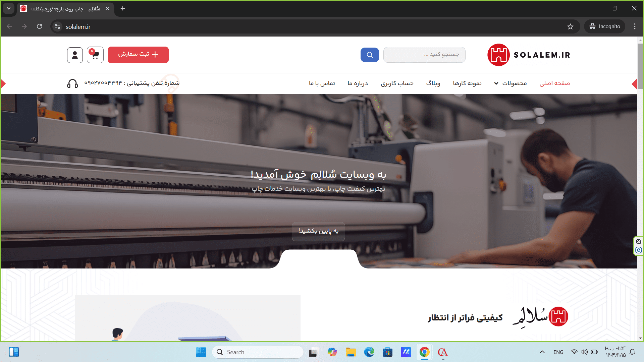Open a new tab with plus button
This screenshot has width=644, height=362.
(x=123, y=8)
